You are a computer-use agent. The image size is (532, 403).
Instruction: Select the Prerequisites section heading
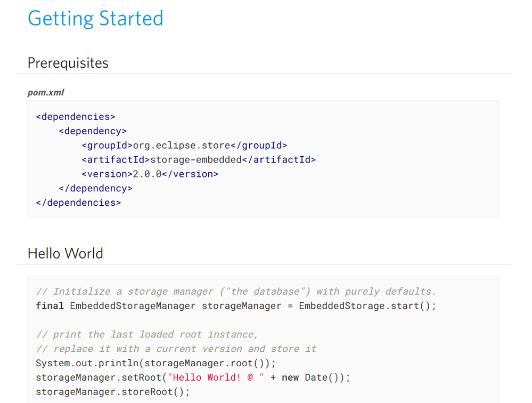pos(68,63)
